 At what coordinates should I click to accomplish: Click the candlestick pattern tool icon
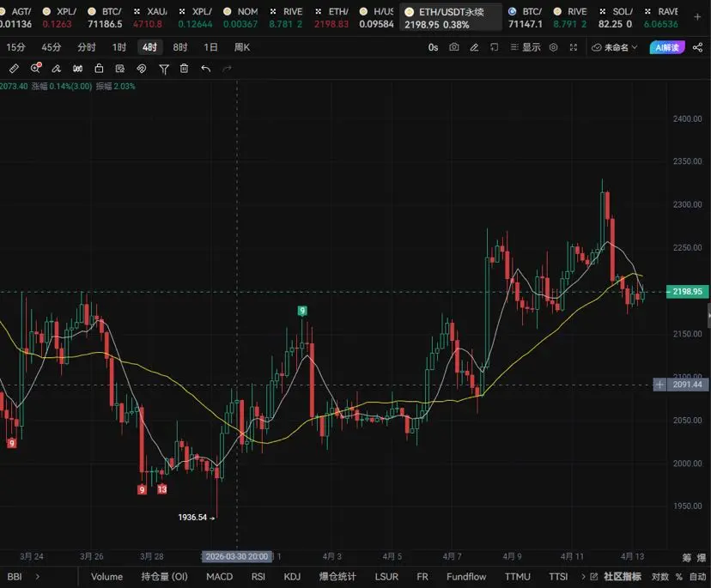tap(77, 69)
